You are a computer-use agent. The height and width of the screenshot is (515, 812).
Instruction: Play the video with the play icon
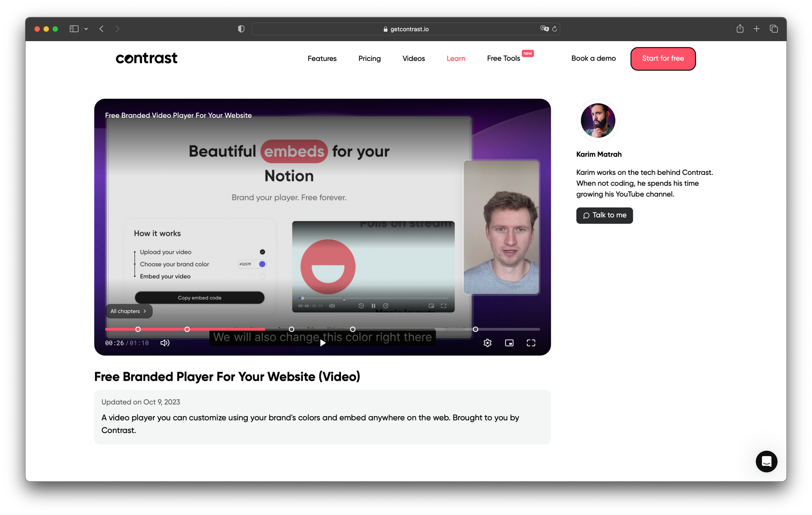(x=323, y=343)
